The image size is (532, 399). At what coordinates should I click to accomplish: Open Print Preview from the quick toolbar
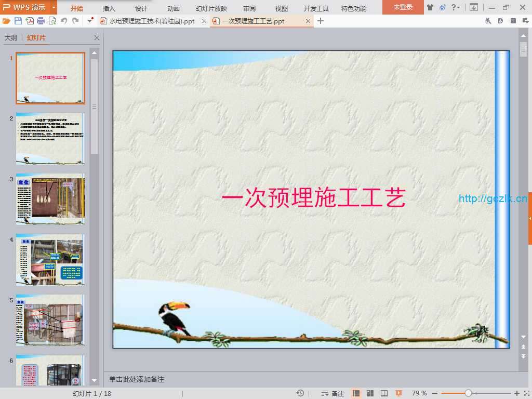(52, 21)
